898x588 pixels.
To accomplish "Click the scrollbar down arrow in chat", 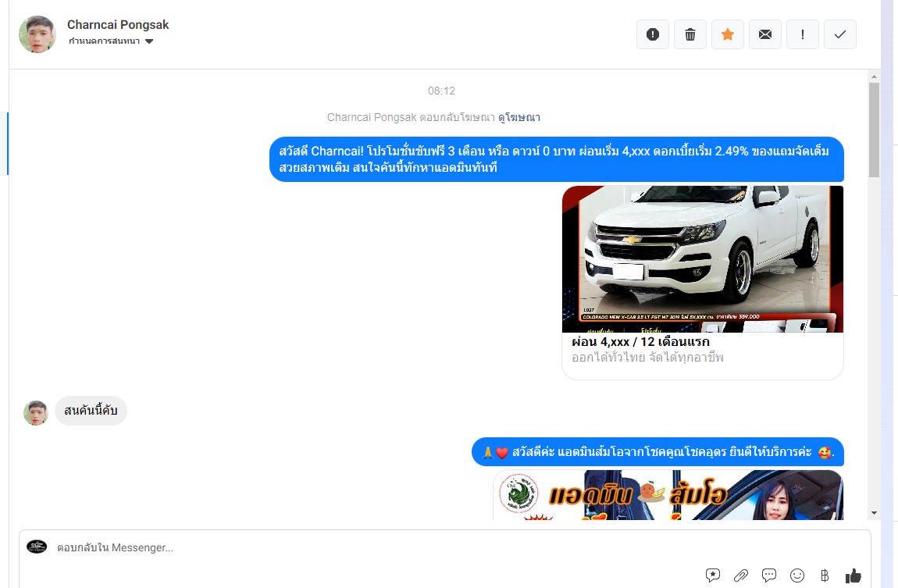I will click(x=874, y=513).
